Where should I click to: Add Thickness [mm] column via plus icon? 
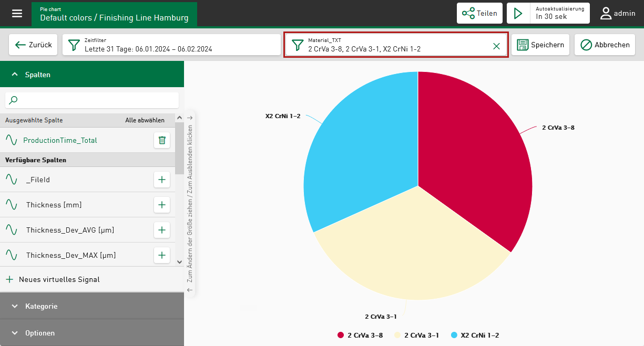tap(162, 205)
